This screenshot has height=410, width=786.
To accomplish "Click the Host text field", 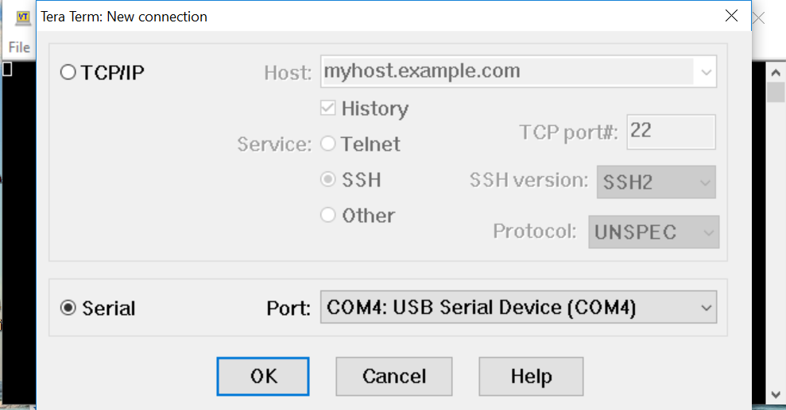I will 507,72.
